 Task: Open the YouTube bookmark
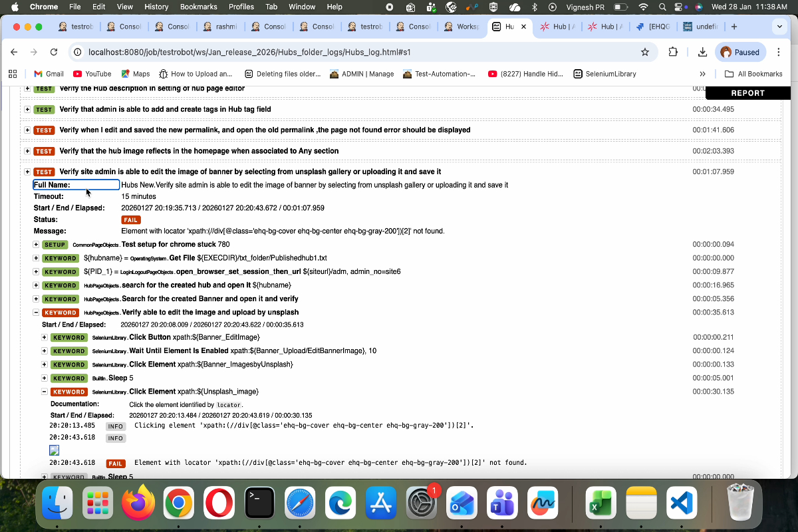(x=92, y=74)
